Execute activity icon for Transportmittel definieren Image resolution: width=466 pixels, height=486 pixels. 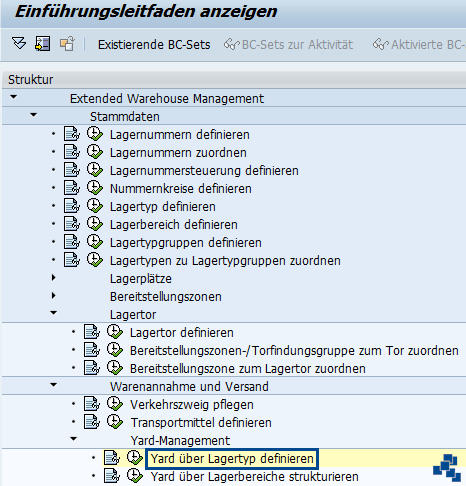pos(115,422)
